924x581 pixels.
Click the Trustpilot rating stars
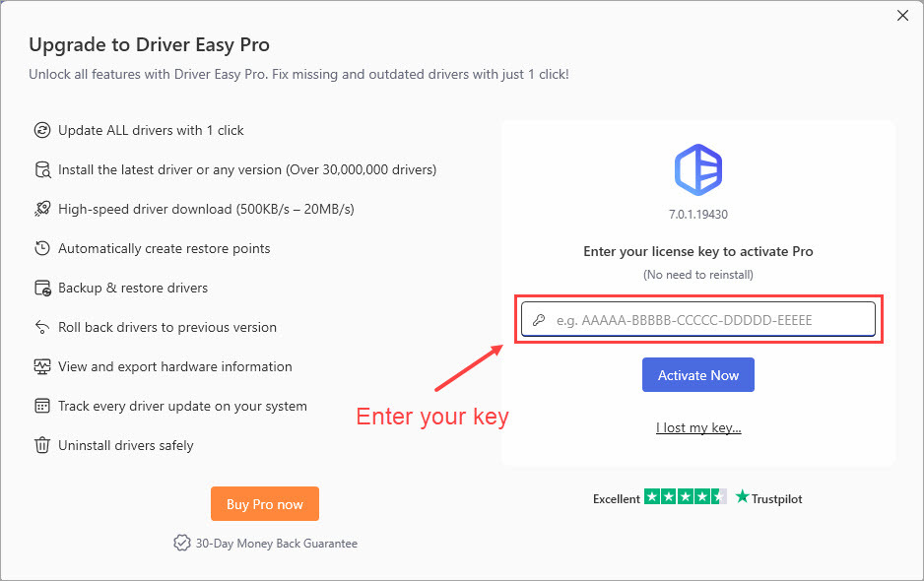click(x=686, y=496)
